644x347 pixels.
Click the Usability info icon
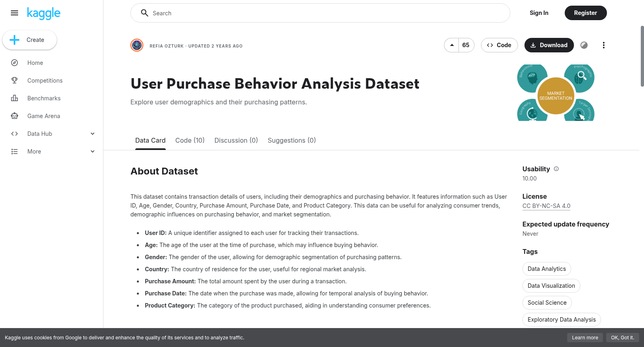click(556, 169)
